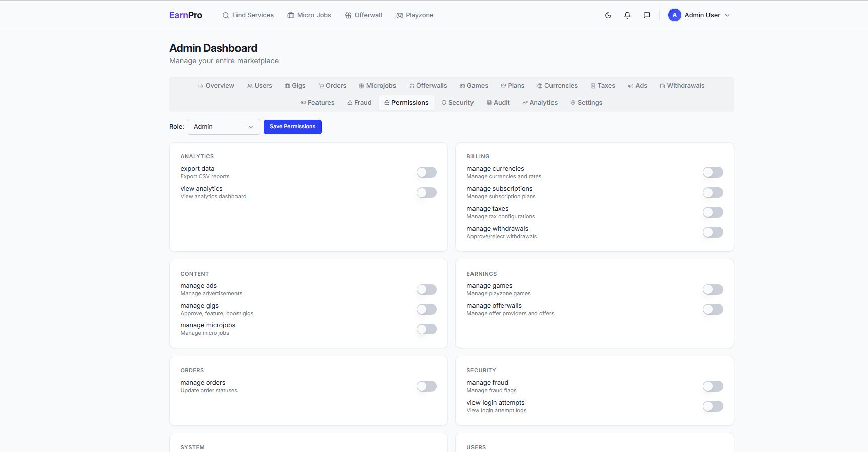Go to the Analytics tab
Screen dimensions: 868x452
click(x=539, y=103)
